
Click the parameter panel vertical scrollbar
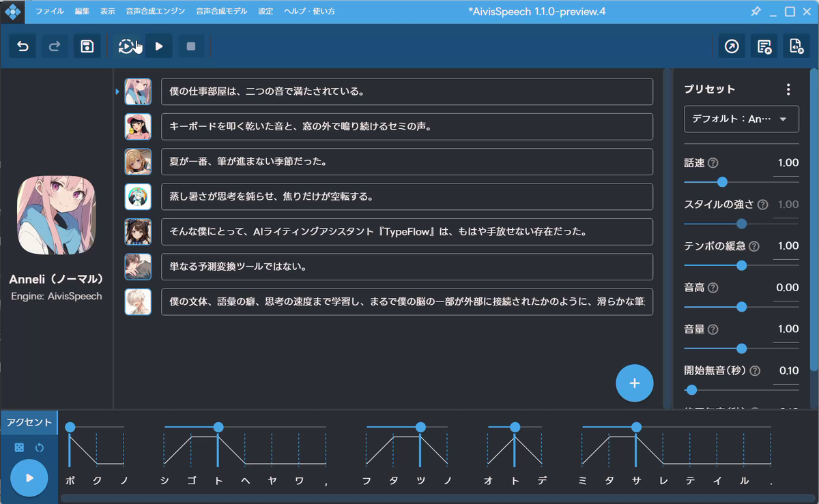[814, 218]
